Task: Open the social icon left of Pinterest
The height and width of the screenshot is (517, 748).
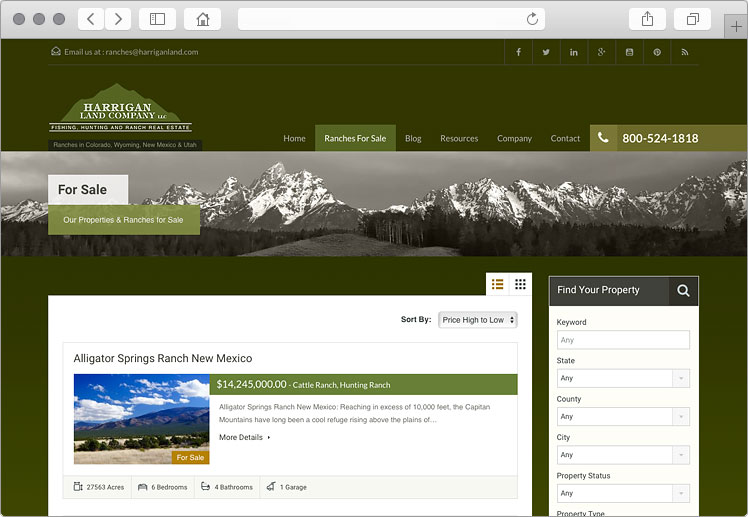Action: [x=629, y=52]
